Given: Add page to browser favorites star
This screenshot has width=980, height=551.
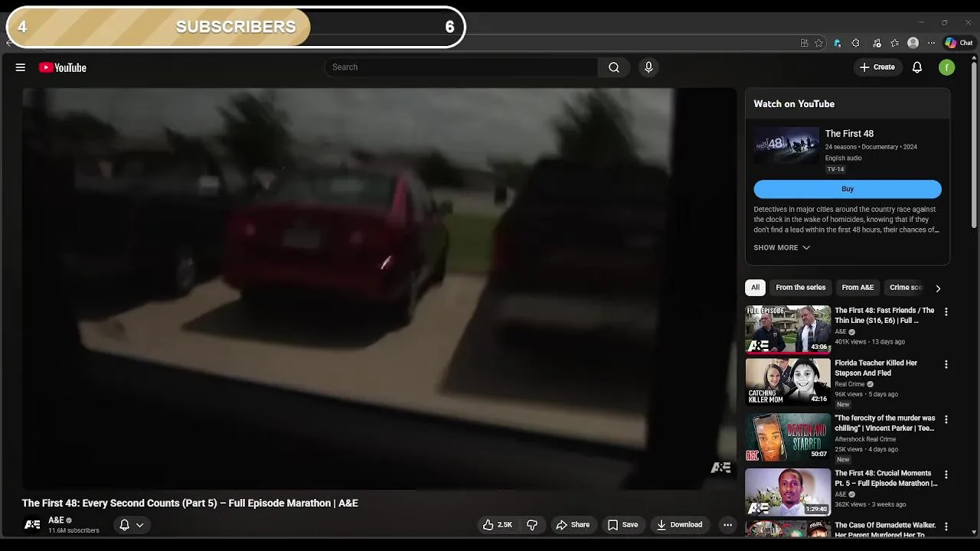Looking at the screenshot, I should [x=818, y=43].
